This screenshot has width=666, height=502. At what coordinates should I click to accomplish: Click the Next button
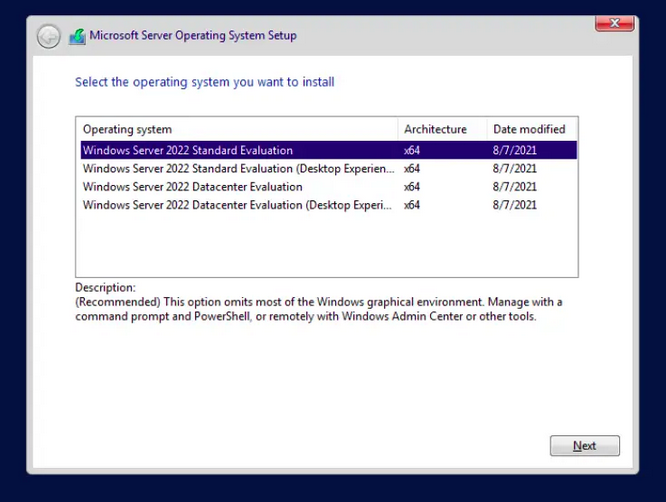pos(584,446)
